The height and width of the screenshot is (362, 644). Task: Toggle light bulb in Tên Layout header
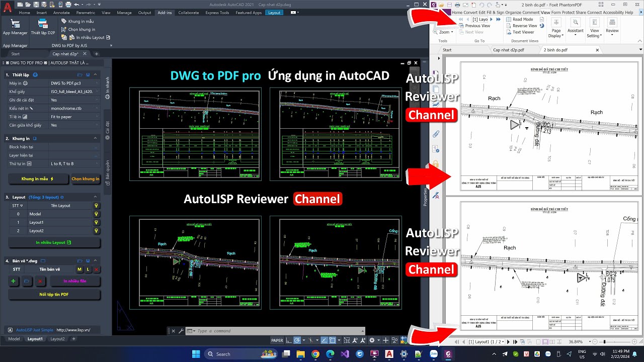tap(96, 205)
